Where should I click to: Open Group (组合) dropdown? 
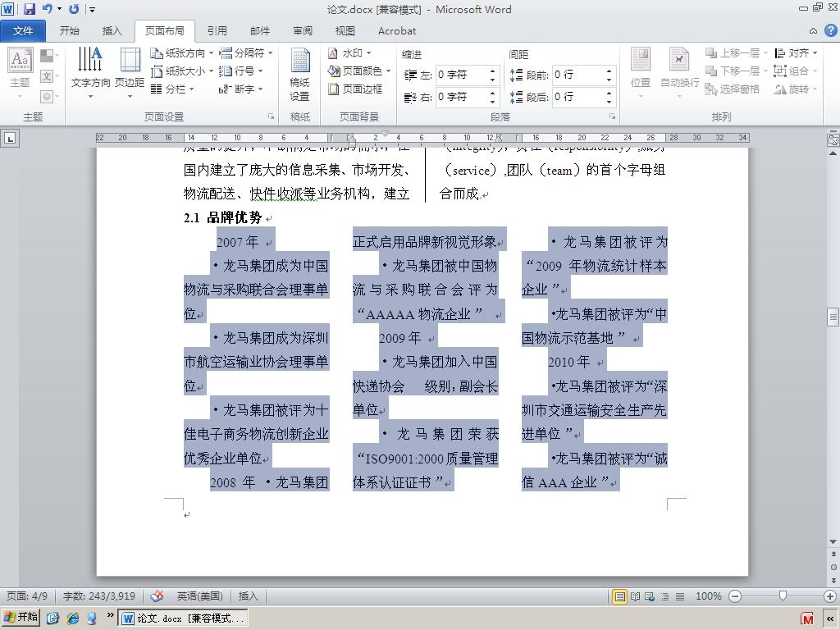[796, 71]
